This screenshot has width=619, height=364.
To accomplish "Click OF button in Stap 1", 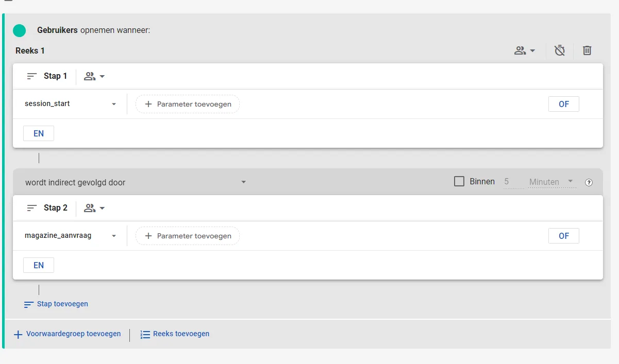I will pos(564,104).
